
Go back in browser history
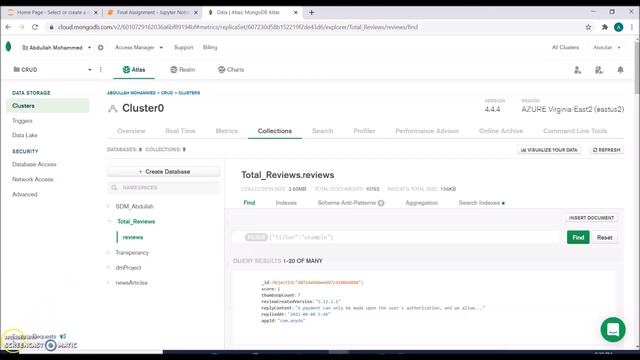(x=8, y=27)
